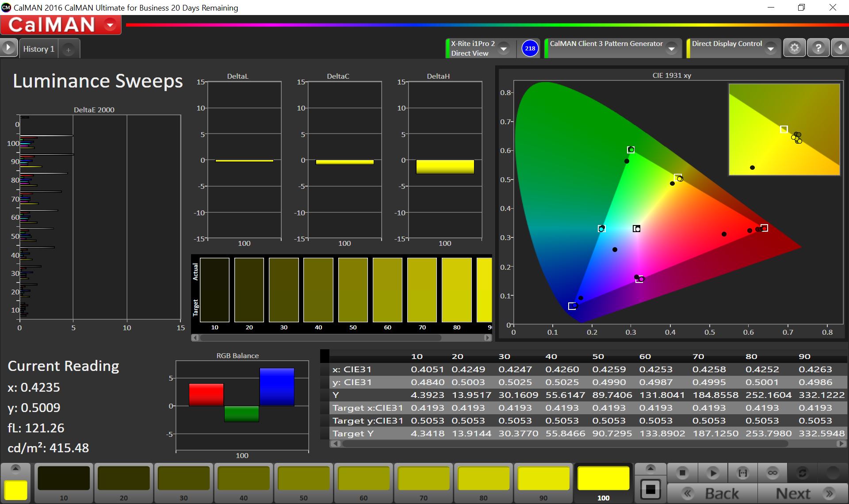Open Direct Display Control dropdown
The height and width of the screenshot is (504, 849).
771,49
